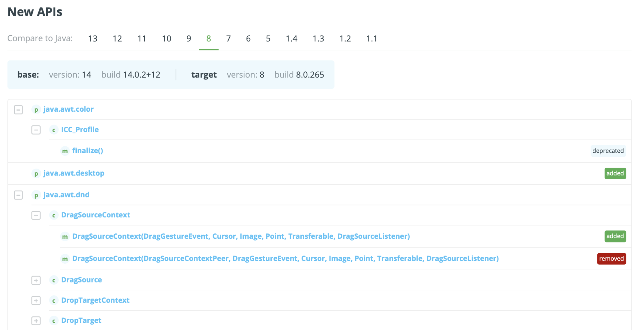Click the method icon beside the removed constructor
644x330 pixels.
pos(65,259)
